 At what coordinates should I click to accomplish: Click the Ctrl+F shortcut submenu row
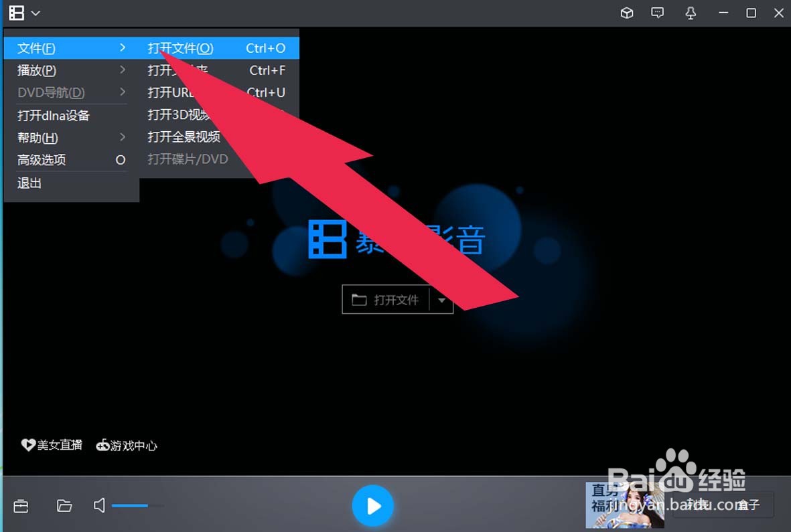click(x=219, y=70)
